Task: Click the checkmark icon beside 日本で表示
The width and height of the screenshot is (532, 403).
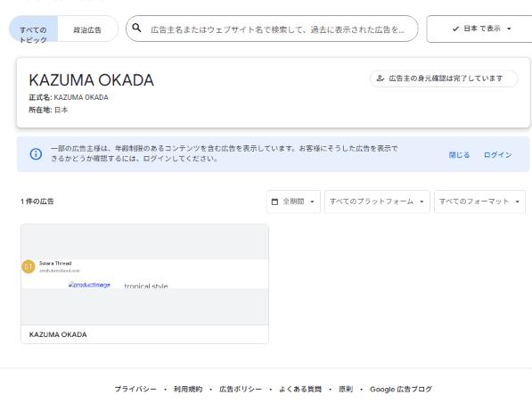Action: pos(455,29)
